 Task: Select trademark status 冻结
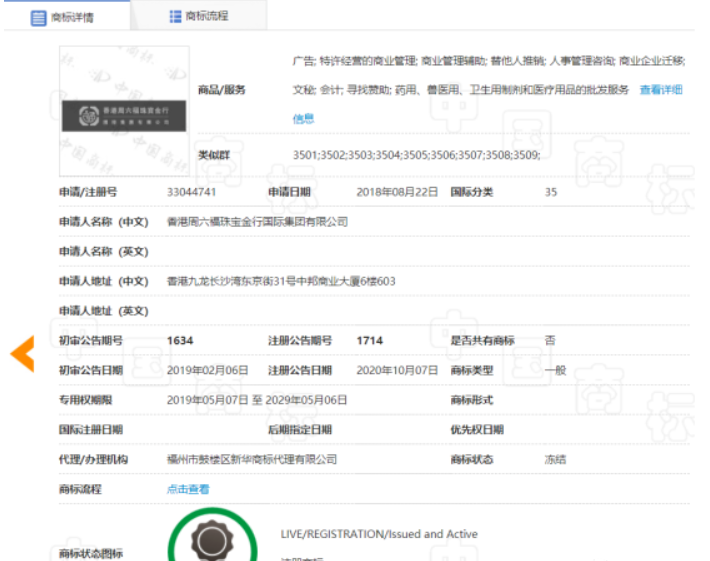(555, 460)
